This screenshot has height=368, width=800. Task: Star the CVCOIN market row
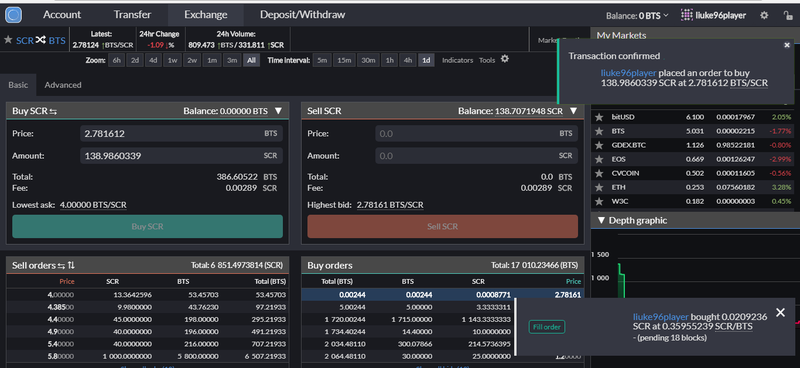[x=599, y=173]
